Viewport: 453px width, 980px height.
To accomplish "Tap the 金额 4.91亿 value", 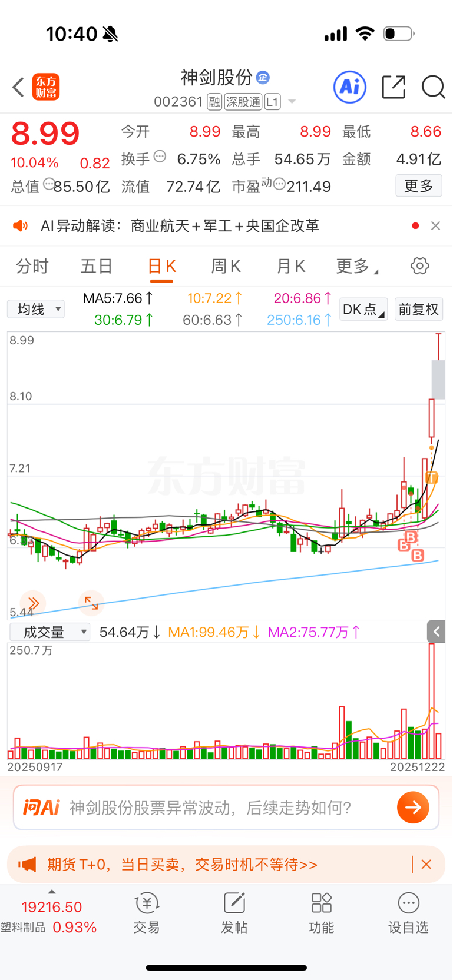I will [x=418, y=159].
